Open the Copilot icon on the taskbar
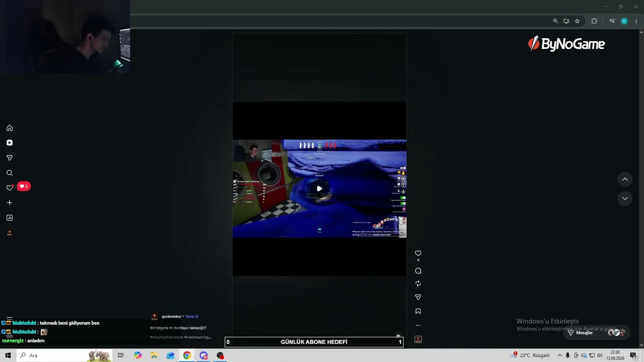The image size is (644, 362). 138,355
